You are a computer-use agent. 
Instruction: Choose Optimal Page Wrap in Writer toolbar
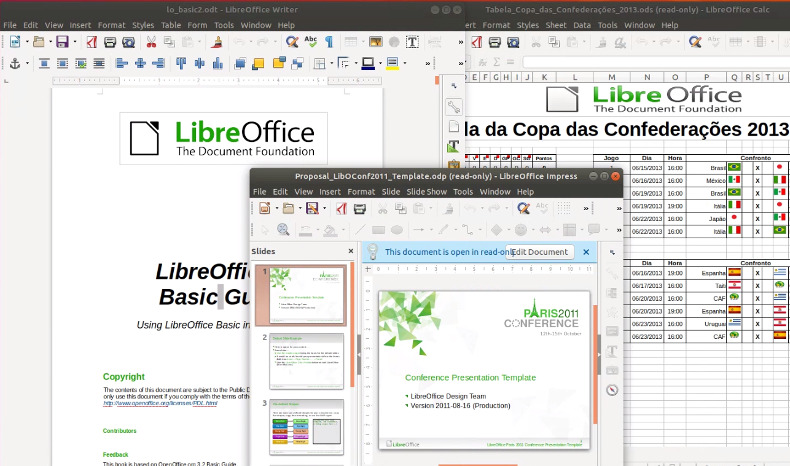(x=81, y=63)
